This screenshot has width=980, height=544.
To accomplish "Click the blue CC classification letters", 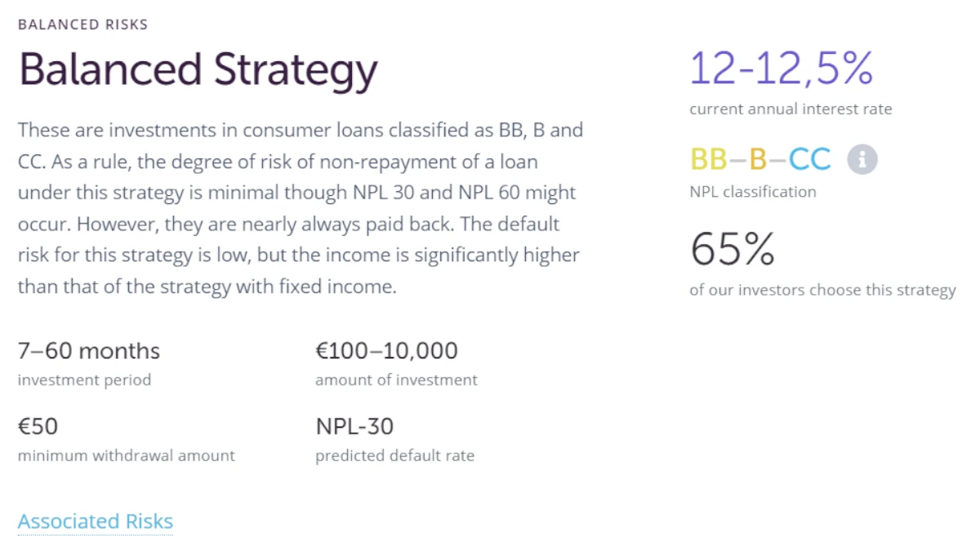I will 810,159.
